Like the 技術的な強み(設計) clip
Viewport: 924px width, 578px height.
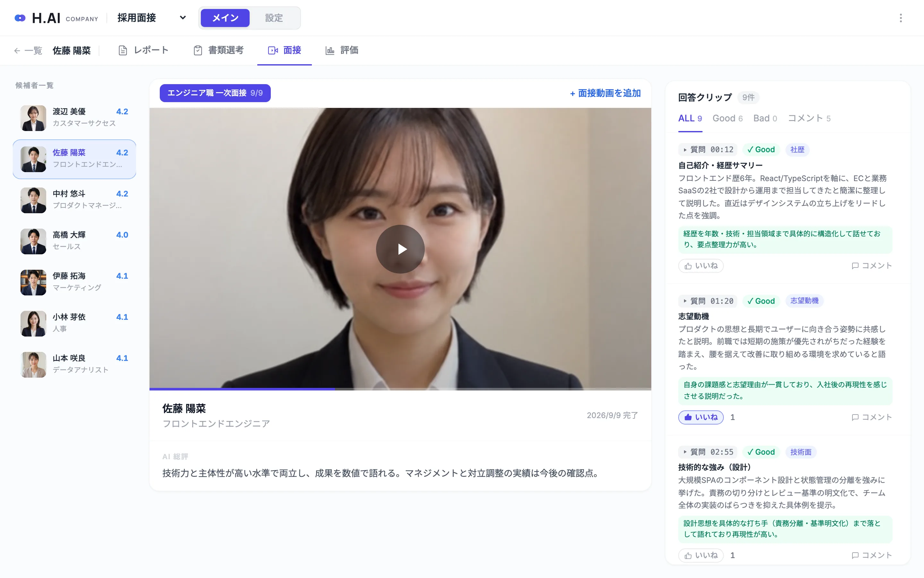[701, 555]
